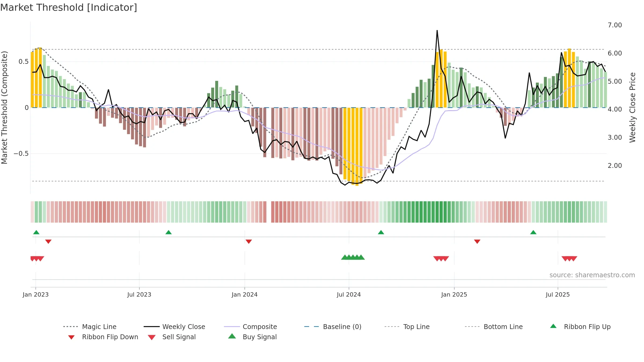Toggle Sell Signal legend entry

tap(172, 337)
